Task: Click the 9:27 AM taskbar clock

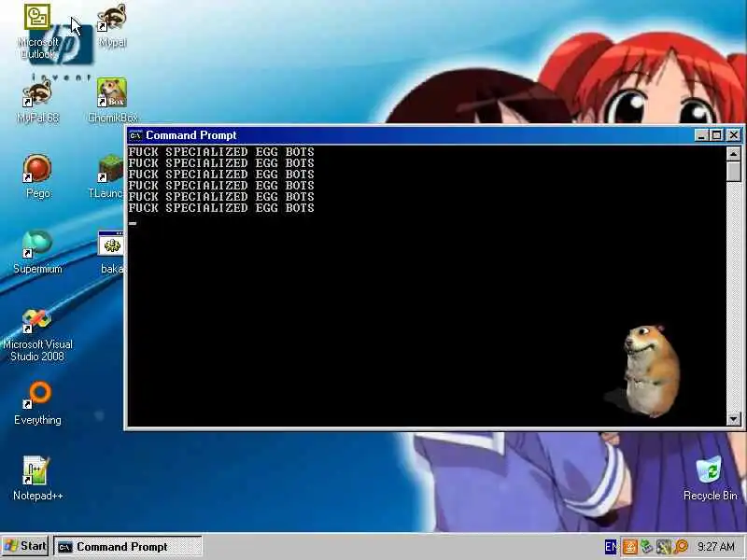Action: pyautogui.click(x=715, y=546)
